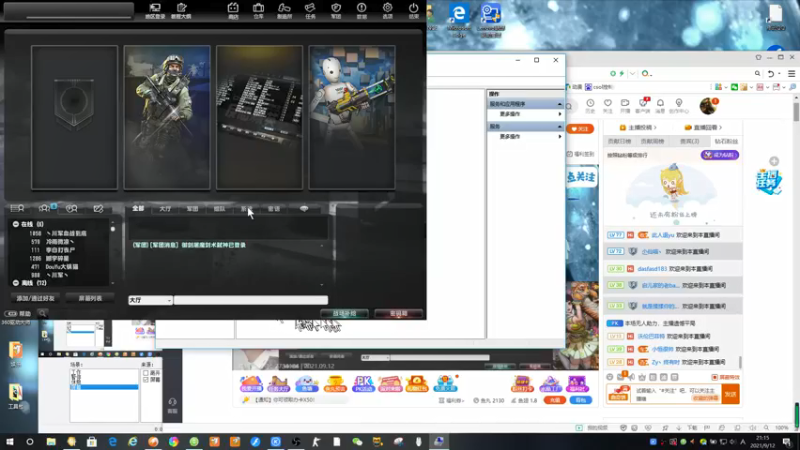This screenshot has width=800, height=450.
Task: Switch to 军团 chat tab
Action: point(192,209)
